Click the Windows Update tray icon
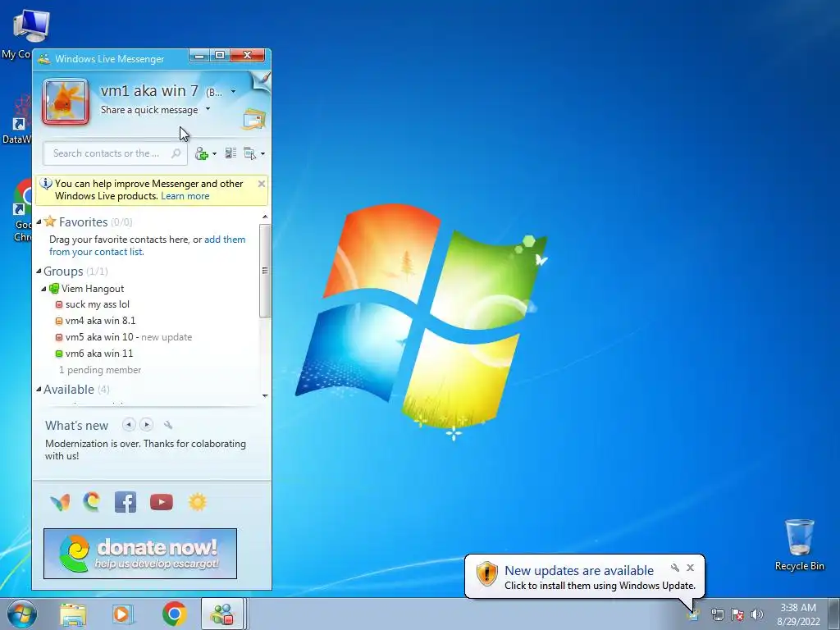The height and width of the screenshot is (630, 840). pyautogui.click(x=694, y=614)
